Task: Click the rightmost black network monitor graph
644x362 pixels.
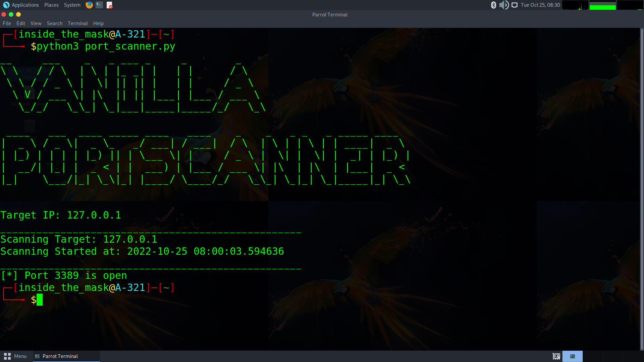Action: 630,5
